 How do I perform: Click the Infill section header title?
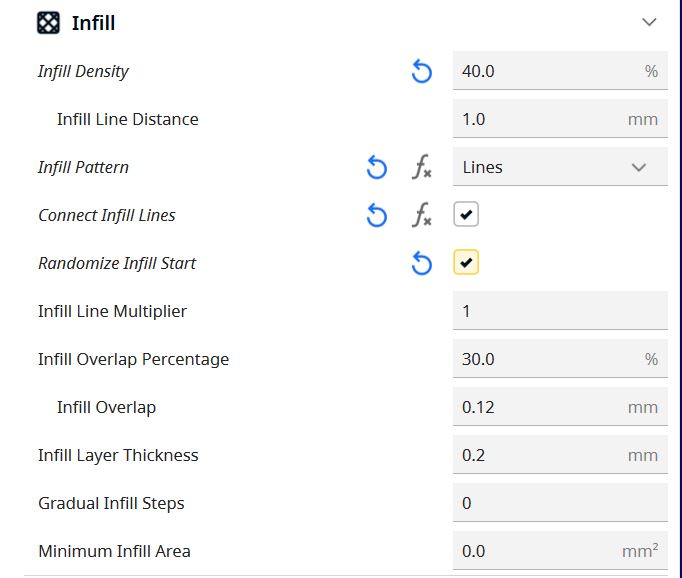coord(94,23)
